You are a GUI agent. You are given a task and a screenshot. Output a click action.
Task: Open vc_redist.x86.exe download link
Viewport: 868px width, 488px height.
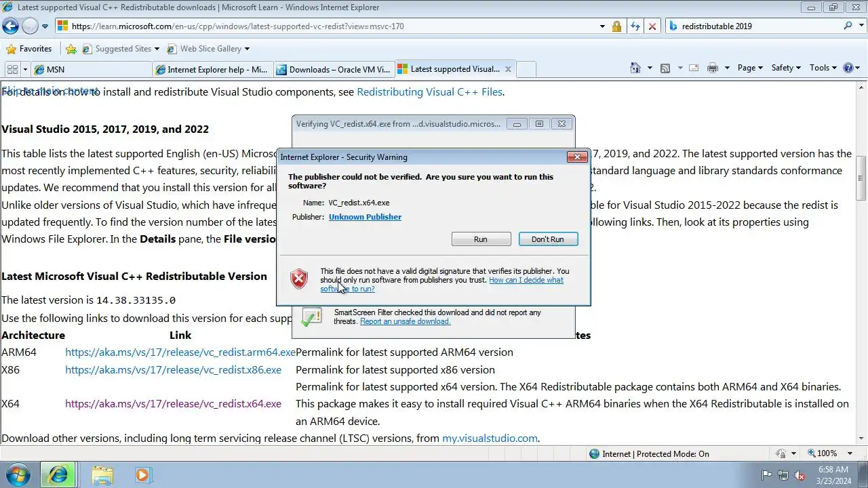point(173,370)
